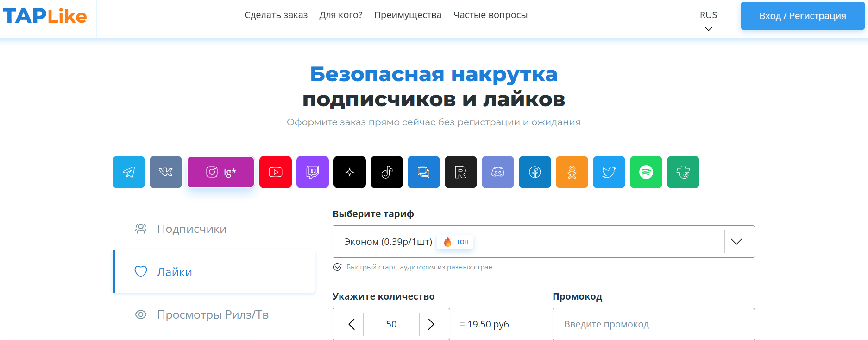The height and width of the screenshot is (340, 868).
Task: Decrease quantity with left arrow
Action: (x=352, y=324)
